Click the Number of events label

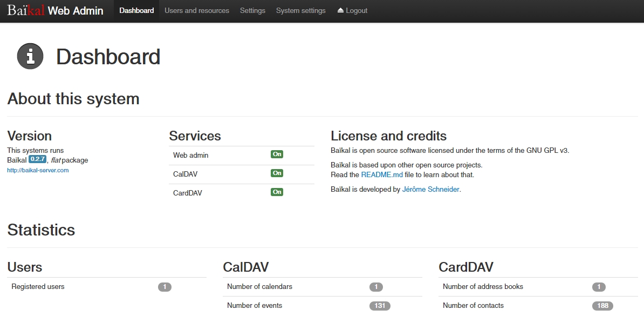click(x=255, y=306)
